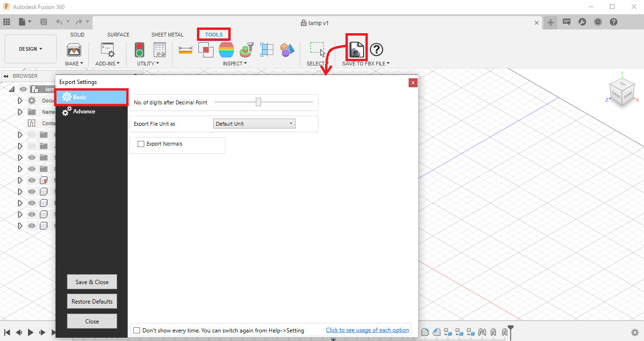Click the fillet feature in timeline
644x341 pixels.
(426, 332)
